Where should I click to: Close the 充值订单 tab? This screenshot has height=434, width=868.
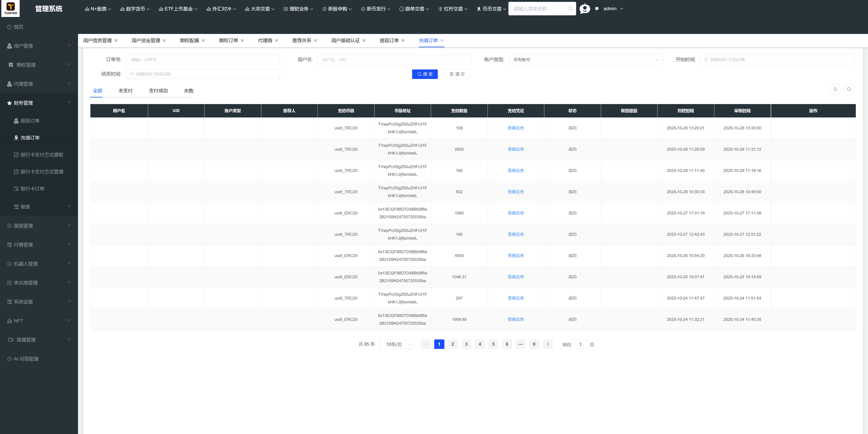tap(442, 41)
